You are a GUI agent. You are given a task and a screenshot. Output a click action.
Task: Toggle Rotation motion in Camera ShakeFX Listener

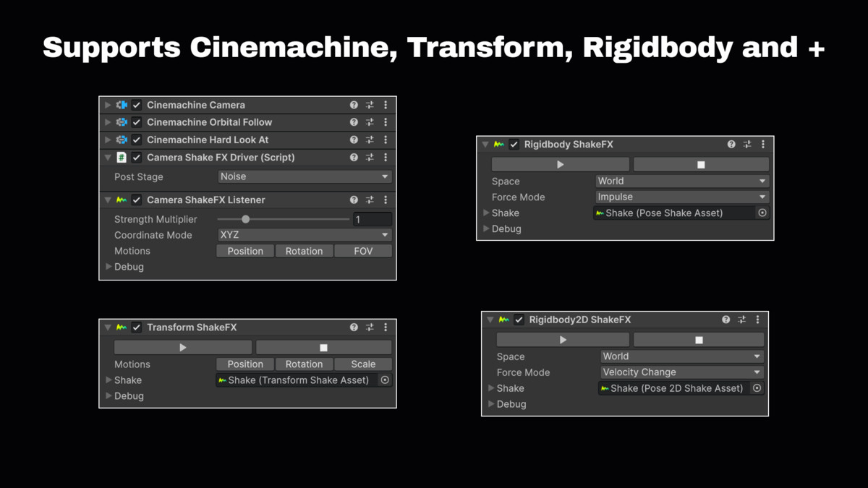pos(304,251)
